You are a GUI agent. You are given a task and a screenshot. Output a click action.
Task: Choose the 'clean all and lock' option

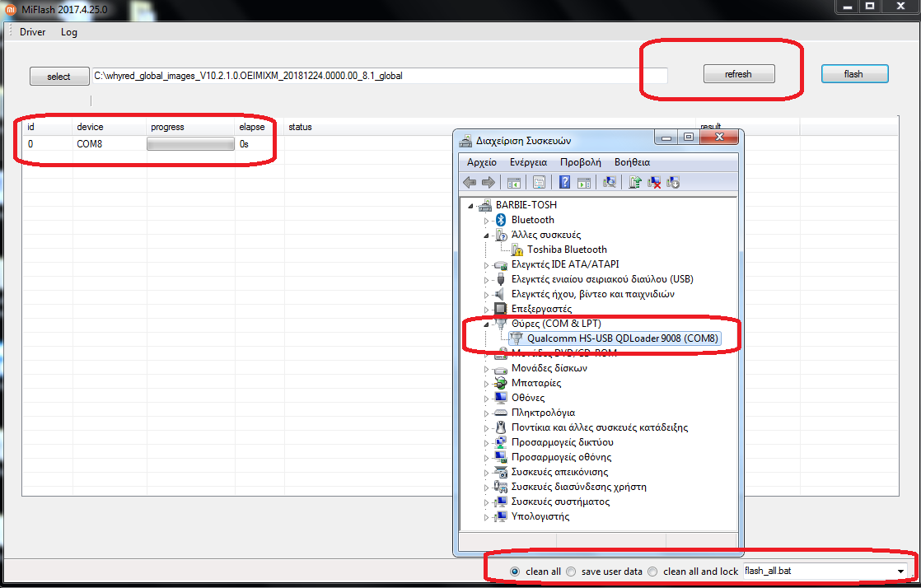pyautogui.click(x=652, y=572)
